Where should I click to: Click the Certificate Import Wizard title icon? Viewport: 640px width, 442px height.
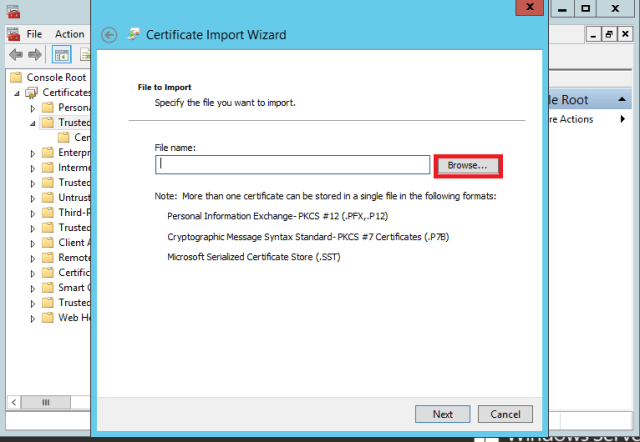(x=134, y=35)
